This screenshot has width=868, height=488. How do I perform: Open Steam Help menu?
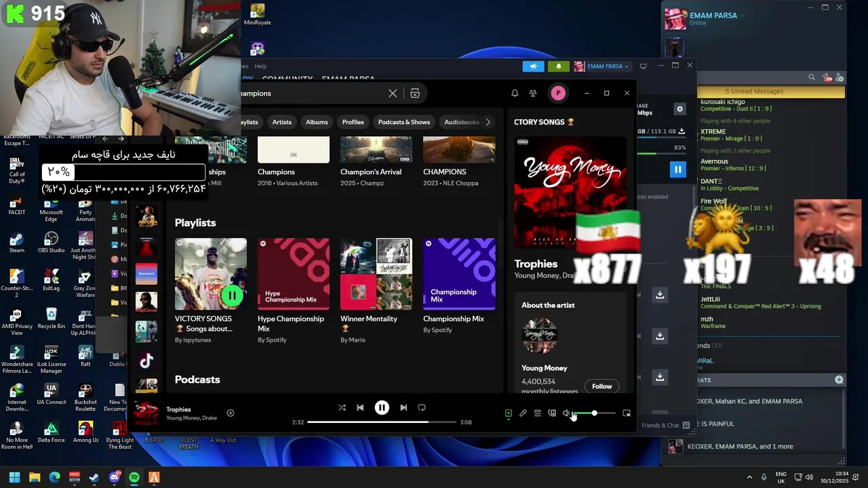point(260,66)
